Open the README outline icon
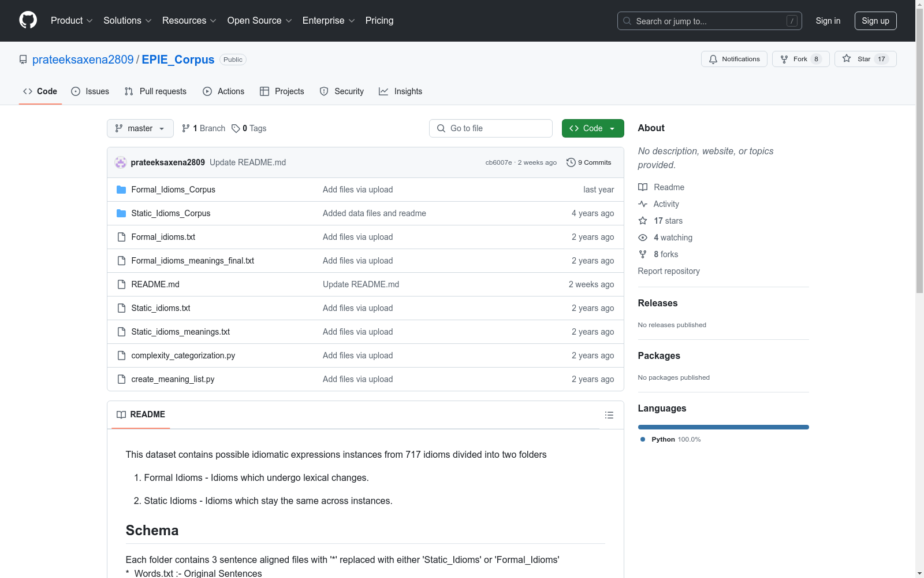The width and height of the screenshot is (924, 578). point(609,415)
